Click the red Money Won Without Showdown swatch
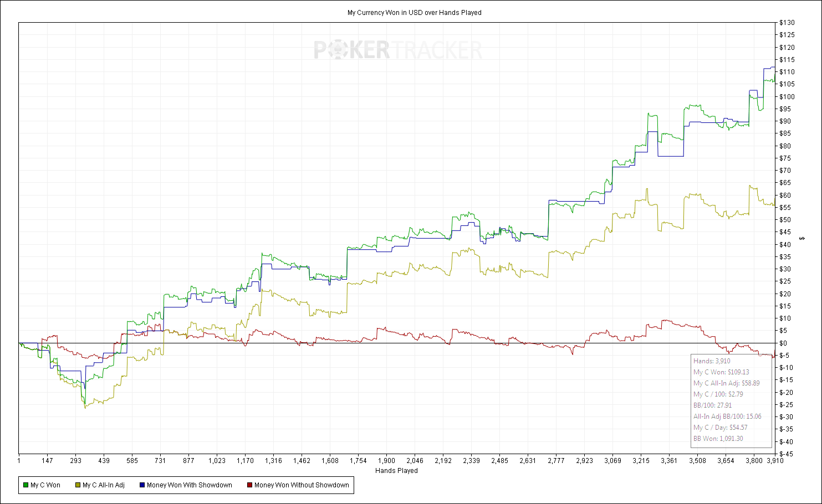Viewport: 822px width, 504px height. (x=249, y=485)
